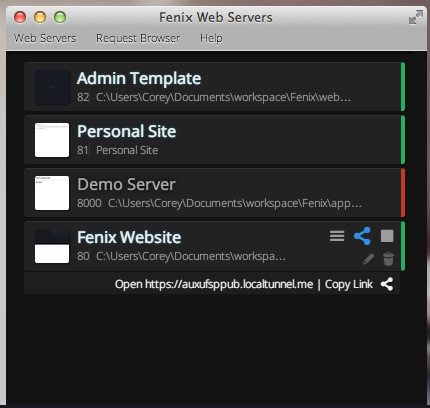The image size is (430, 408).
Task: Click the port number 8000
Action: point(89,203)
